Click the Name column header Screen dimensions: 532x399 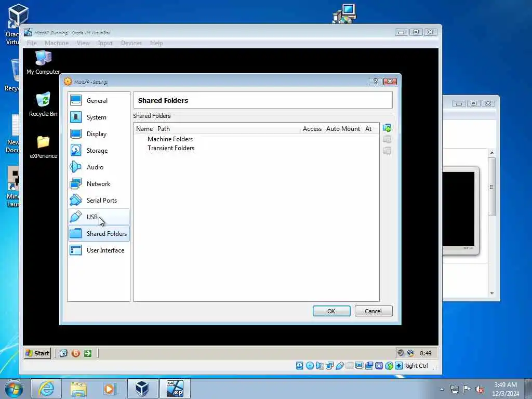[x=144, y=129]
